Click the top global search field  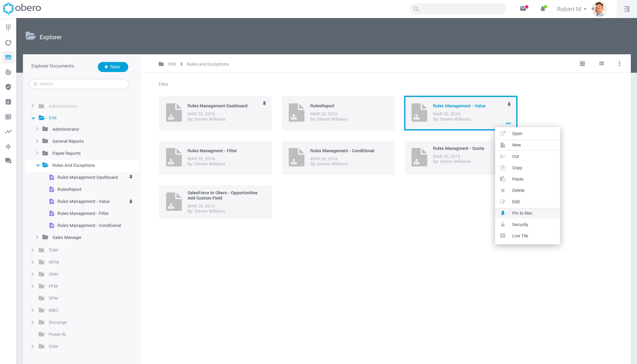point(457,9)
